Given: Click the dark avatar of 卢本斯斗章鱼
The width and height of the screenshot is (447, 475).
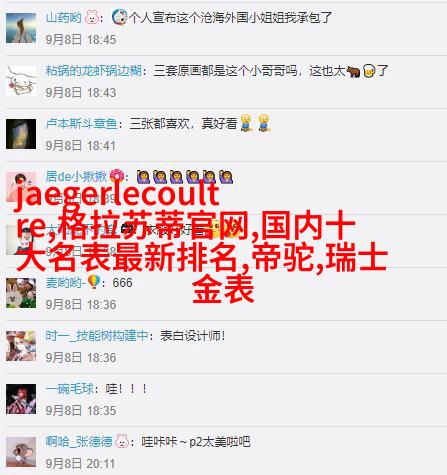Looking at the screenshot, I should click(x=21, y=134).
